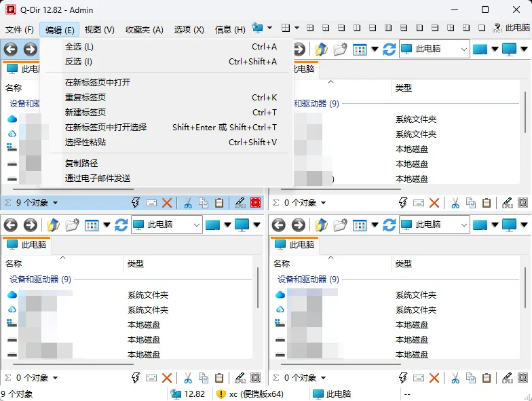Open the 收藏夹 (A) menu
This screenshot has height=401, width=532.
click(x=144, y=30)
